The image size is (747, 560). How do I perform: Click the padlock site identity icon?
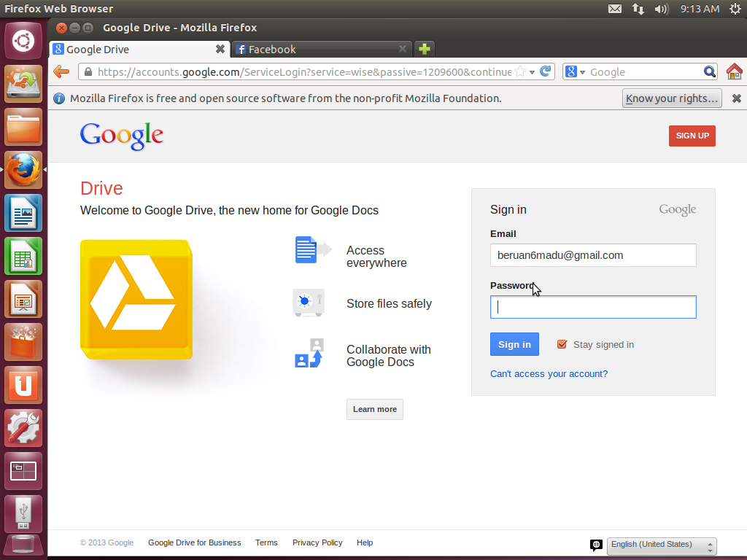click(x=88, y=72)
